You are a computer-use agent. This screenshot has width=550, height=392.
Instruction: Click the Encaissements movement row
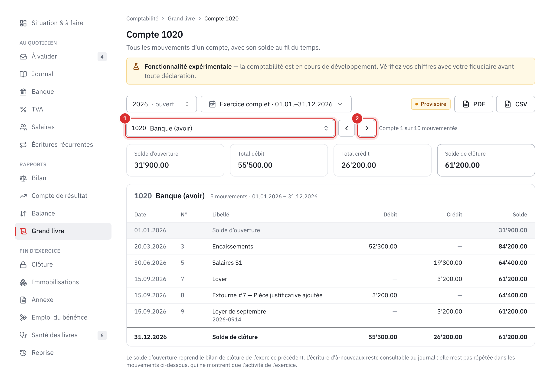pyautogui.click(x=331, y=246)
